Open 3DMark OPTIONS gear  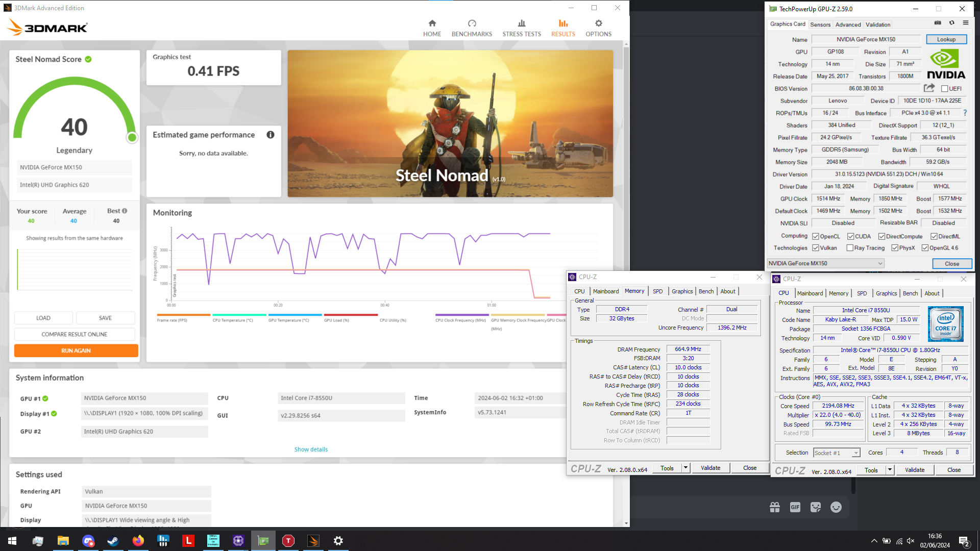tap(598, 28)
